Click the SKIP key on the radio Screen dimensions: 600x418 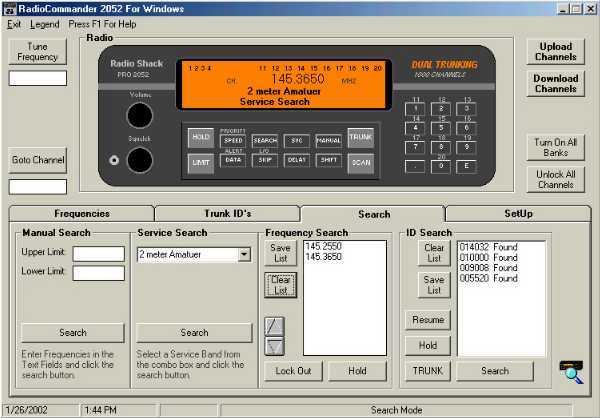click(265, 160)
